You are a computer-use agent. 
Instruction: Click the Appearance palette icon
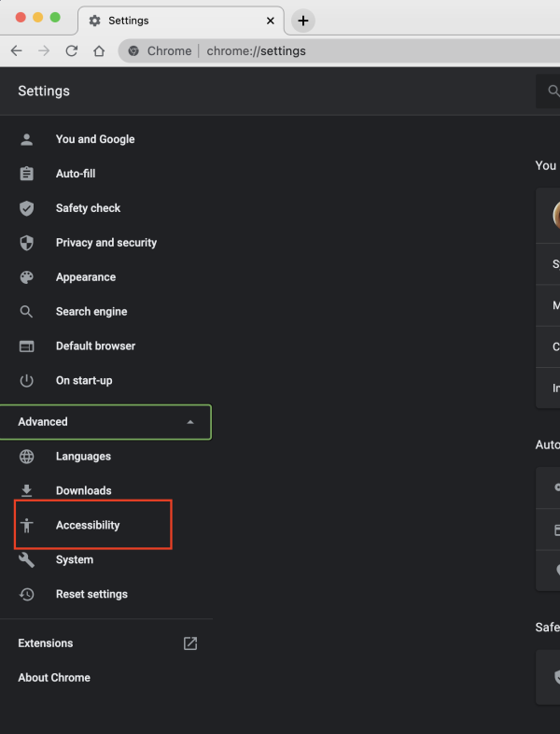[x=27, y=277]
